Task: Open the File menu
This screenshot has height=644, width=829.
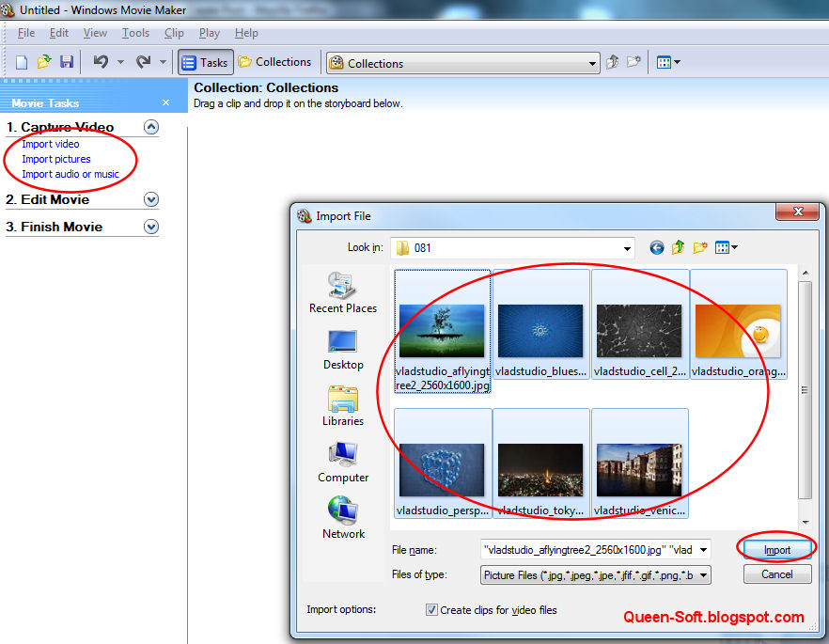Action: [x=26, y=33]
